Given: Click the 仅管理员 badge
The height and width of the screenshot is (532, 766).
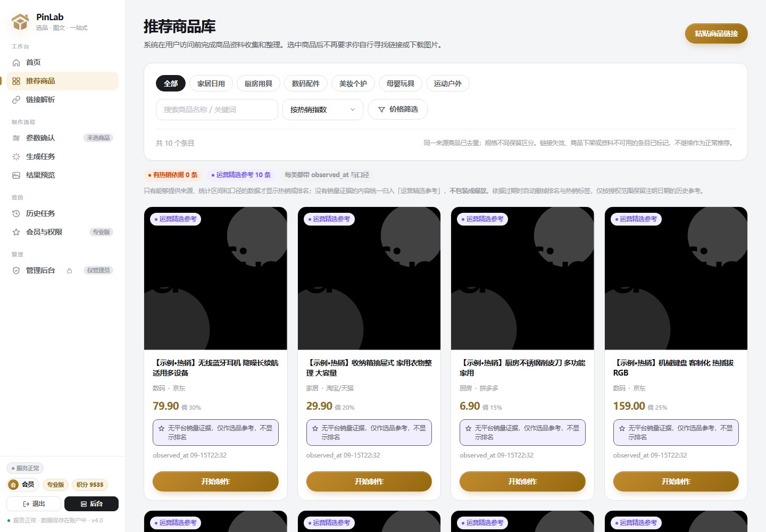Looking at the screenshot, I should pyautogui.click(x=98, y=270).
